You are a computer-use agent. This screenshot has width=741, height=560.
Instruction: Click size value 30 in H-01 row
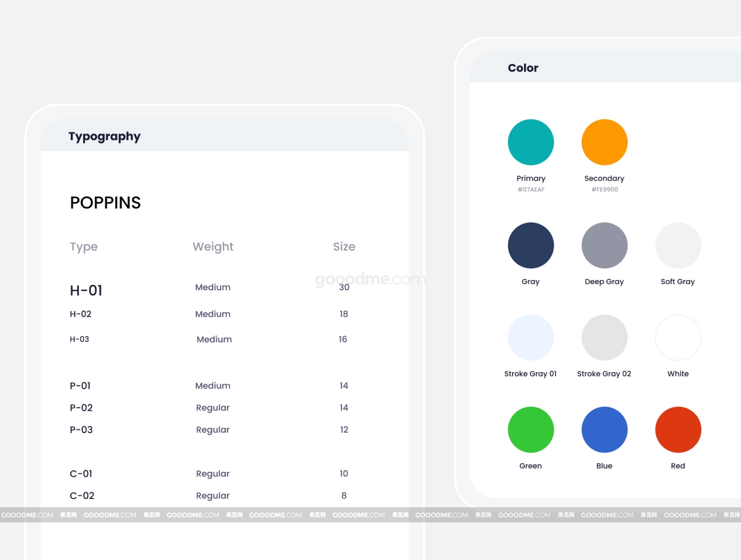coord(344,287)
